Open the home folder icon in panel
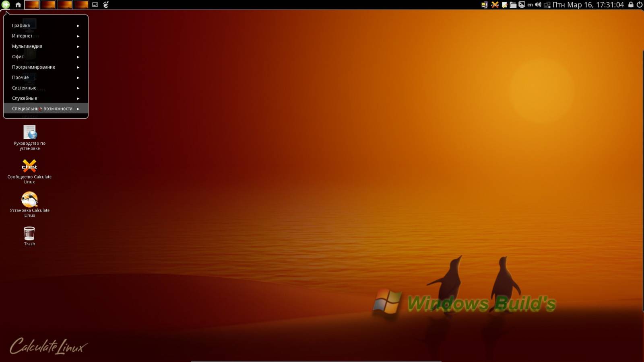 pyautogui.click(x=18, y=5)
